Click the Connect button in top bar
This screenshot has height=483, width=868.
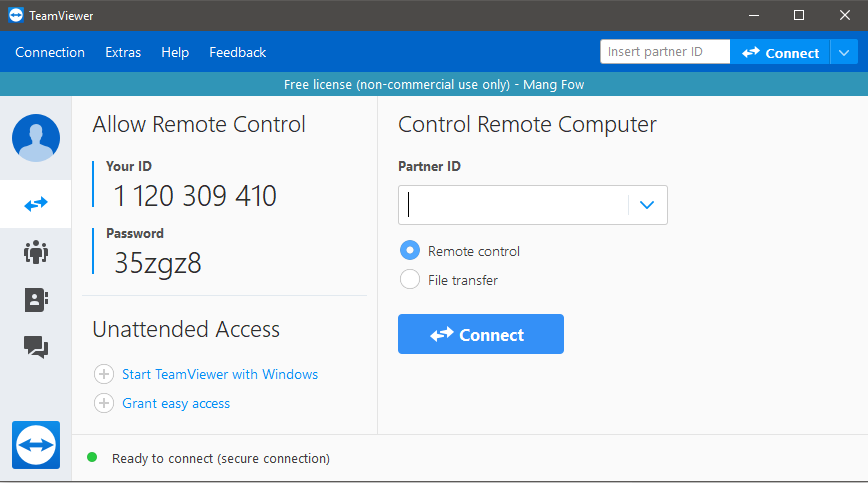click(780, 53)
